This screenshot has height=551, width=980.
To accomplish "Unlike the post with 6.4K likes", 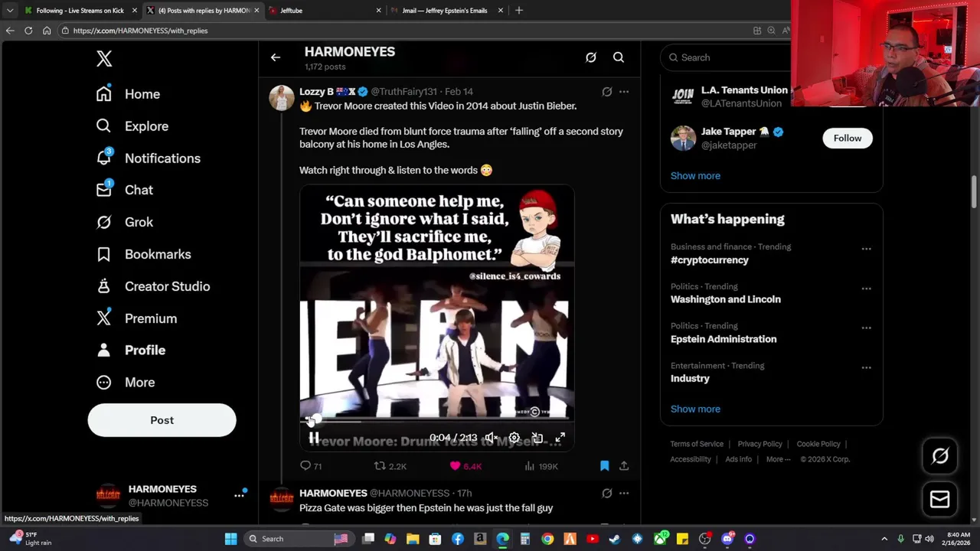I will [466, 466].
